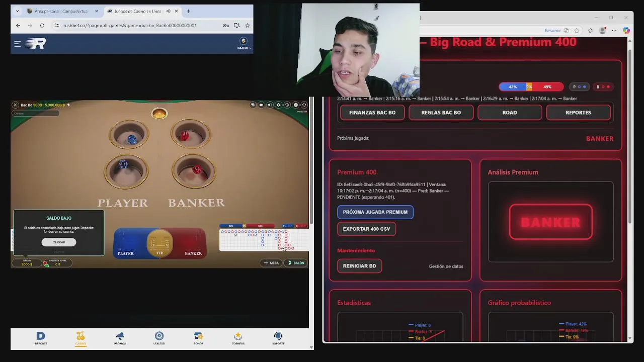This screenshot has width=644, height=362.
Task: Bet on the red Banker area
Action: [x=190, y=244]
